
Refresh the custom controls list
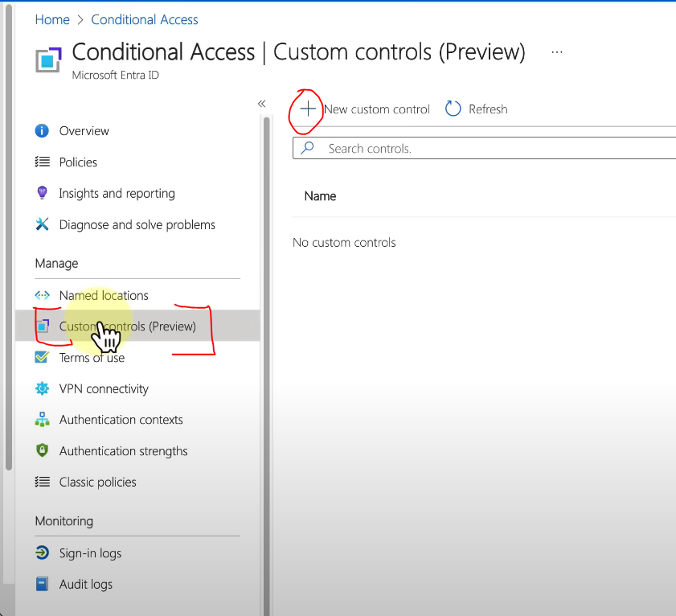pos(477,109)
